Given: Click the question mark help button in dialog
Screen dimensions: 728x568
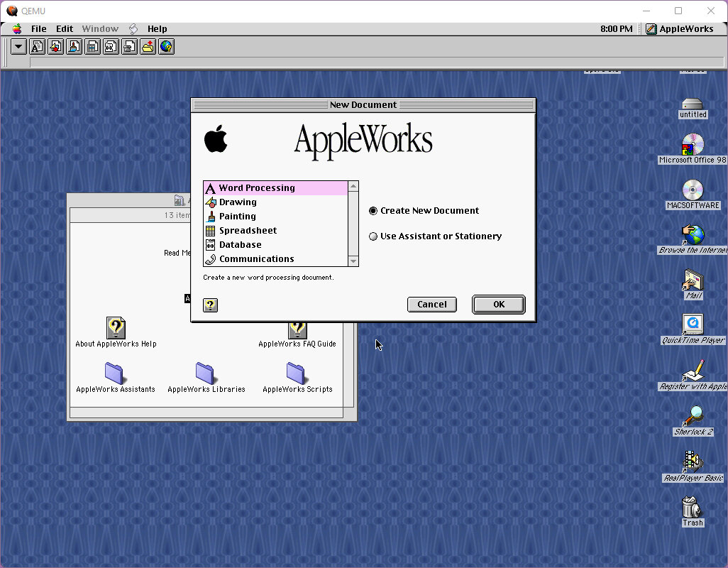Looking at the screenshot, I should click(210, 305).
